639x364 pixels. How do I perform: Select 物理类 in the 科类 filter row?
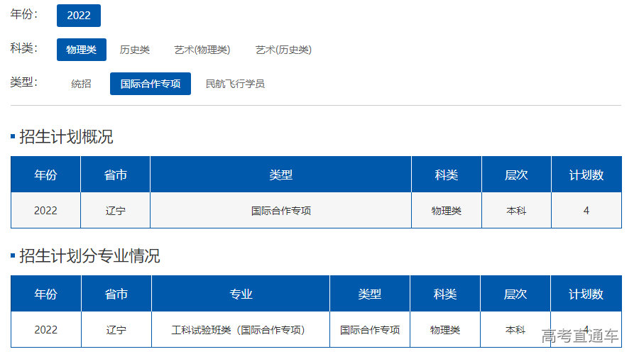coord(82,50)
